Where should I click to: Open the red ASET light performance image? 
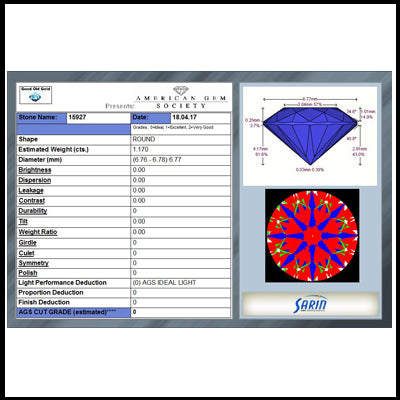click(312, 235)
